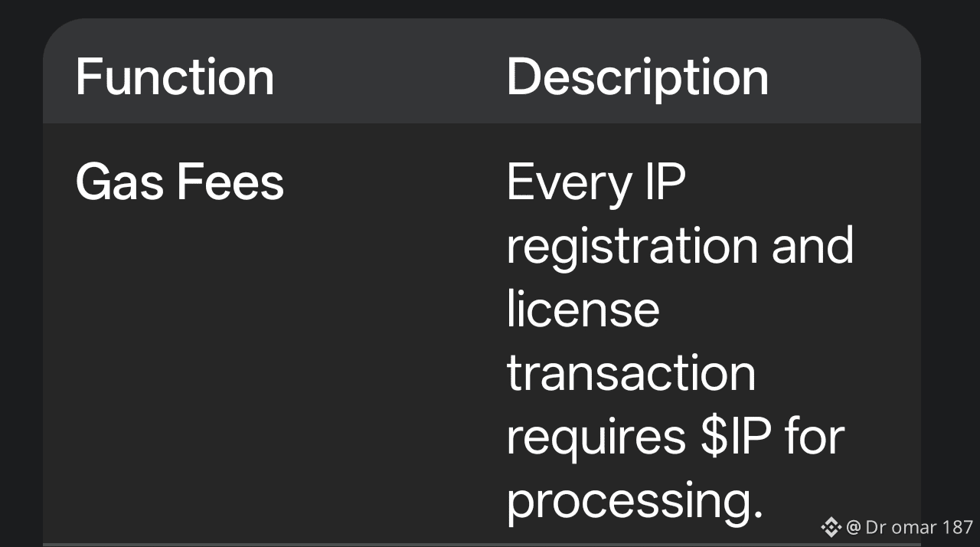Click the letter "D" starting the Description header
This screenshot has height=547, width=980.
click(521, 77)
